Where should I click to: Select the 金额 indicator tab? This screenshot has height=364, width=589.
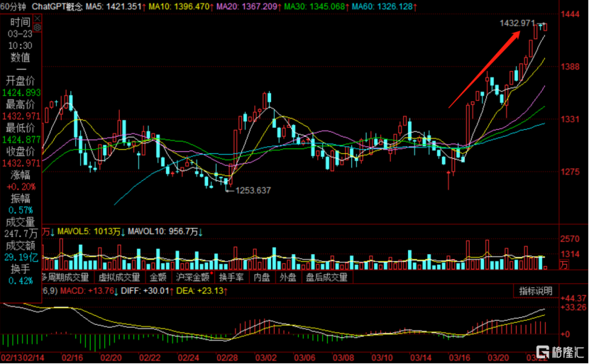coord(158,277)
